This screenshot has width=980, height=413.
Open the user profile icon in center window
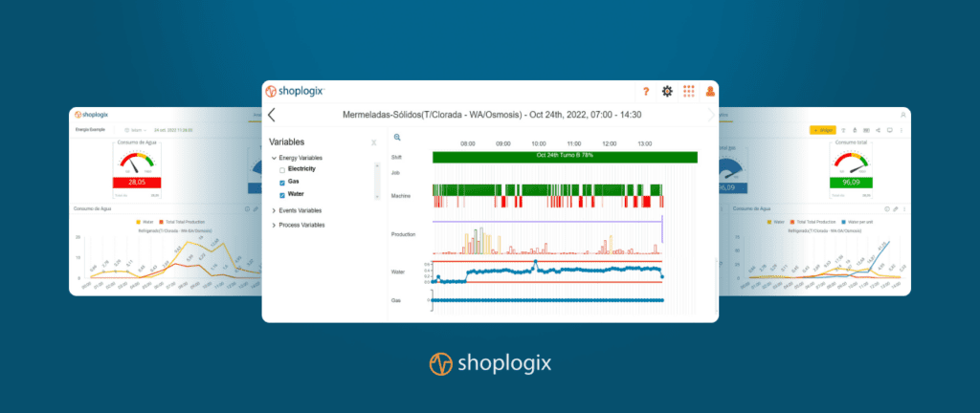coord(710,91)
